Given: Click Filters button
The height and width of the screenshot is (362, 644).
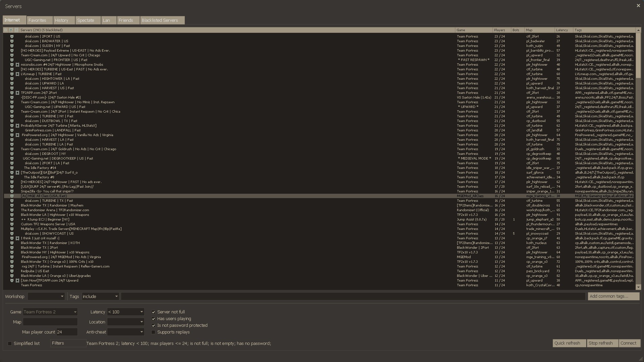Looking at the screenshot, I should click(68, 343).
